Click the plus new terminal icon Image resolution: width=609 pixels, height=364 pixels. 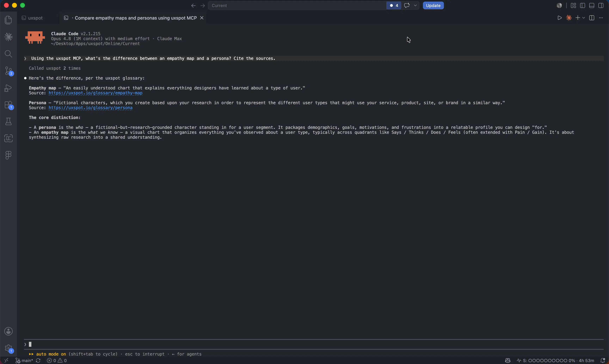578,18
